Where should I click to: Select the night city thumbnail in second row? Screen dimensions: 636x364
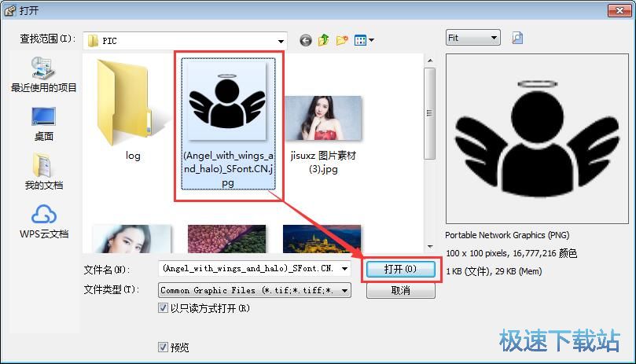[322, 239]
